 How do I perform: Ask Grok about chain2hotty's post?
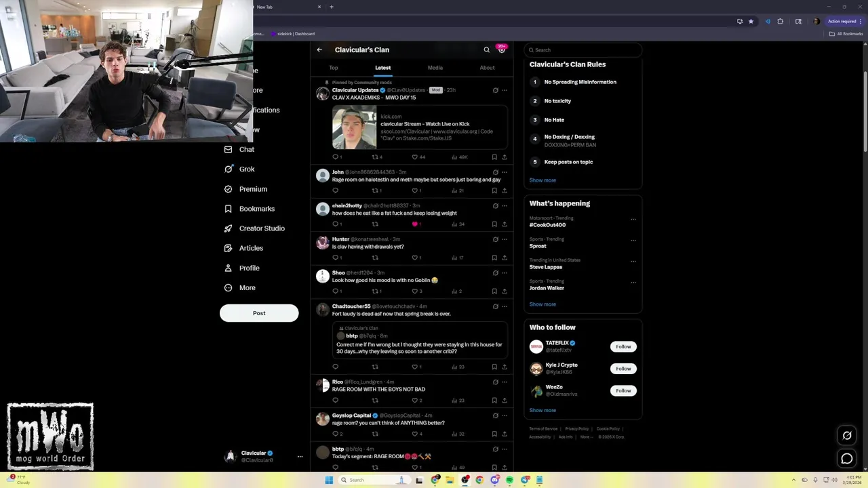(495, 205)
